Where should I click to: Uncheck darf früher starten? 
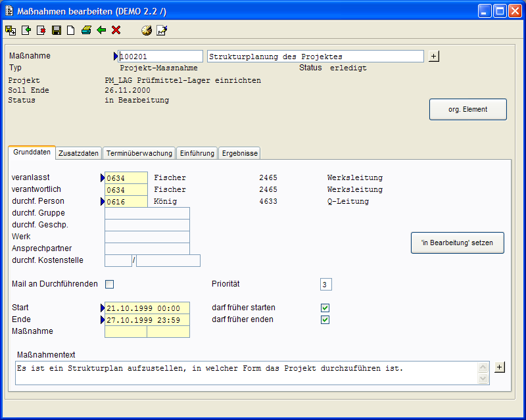[x=325, y=308]
